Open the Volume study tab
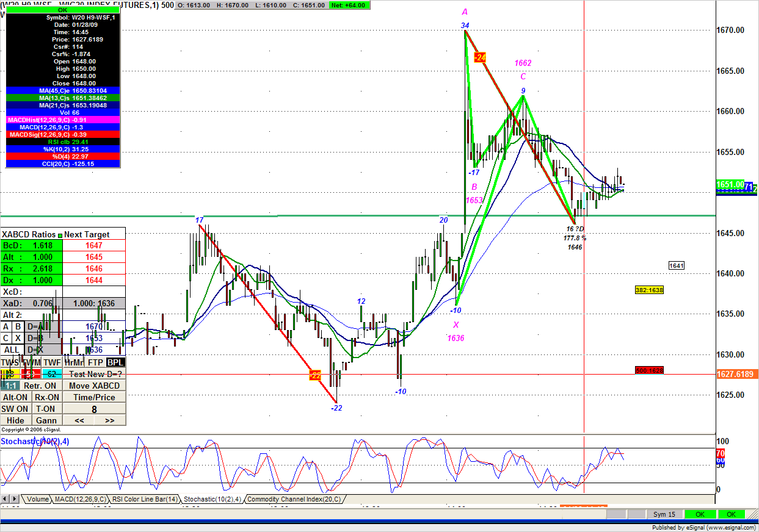Screen dimensions: 759x532 point(37,499)
